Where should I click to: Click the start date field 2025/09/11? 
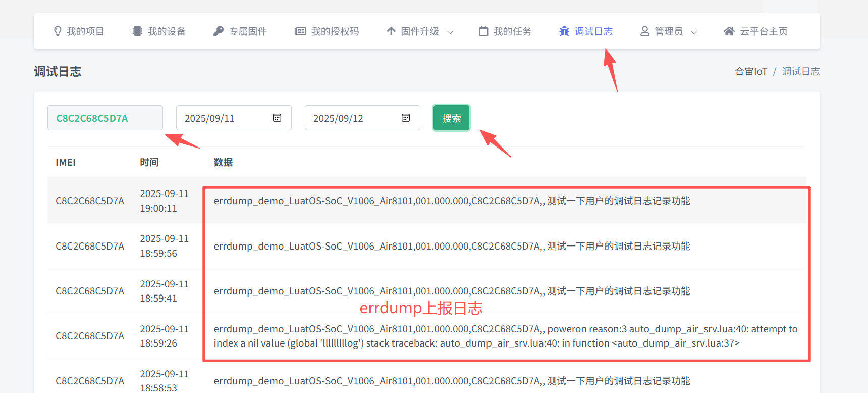pos(234,118)
